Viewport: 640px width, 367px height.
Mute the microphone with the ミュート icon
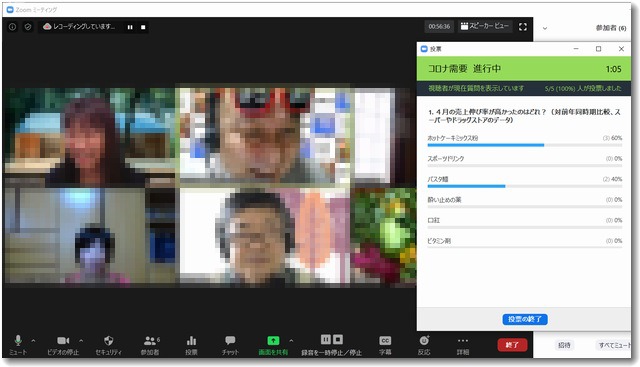[18, 340]
